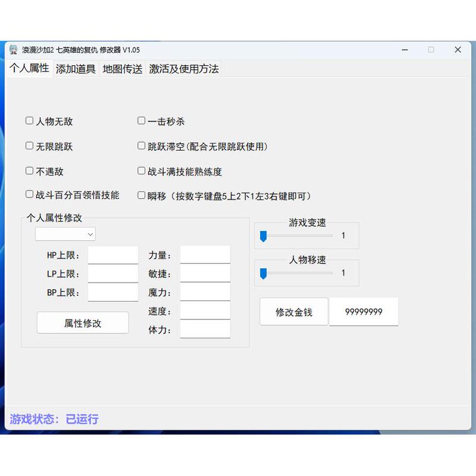Image resolution: width=476 pixels, height=476 pixels.
Task: Switch to the 个人属性 tab
Action: pos(29,68)
